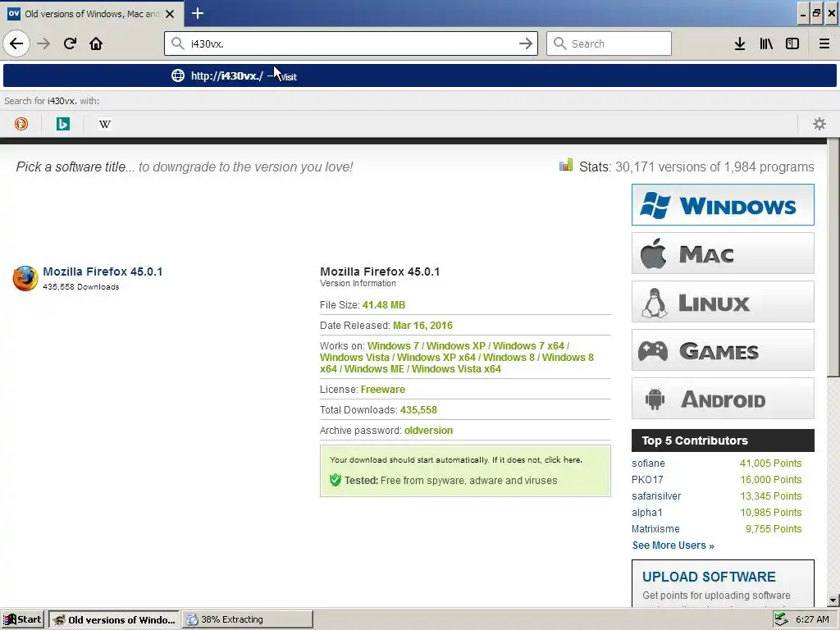Search i430vx. with Bing
Viewport: 840px width, 630px height.
pos(62,124)
